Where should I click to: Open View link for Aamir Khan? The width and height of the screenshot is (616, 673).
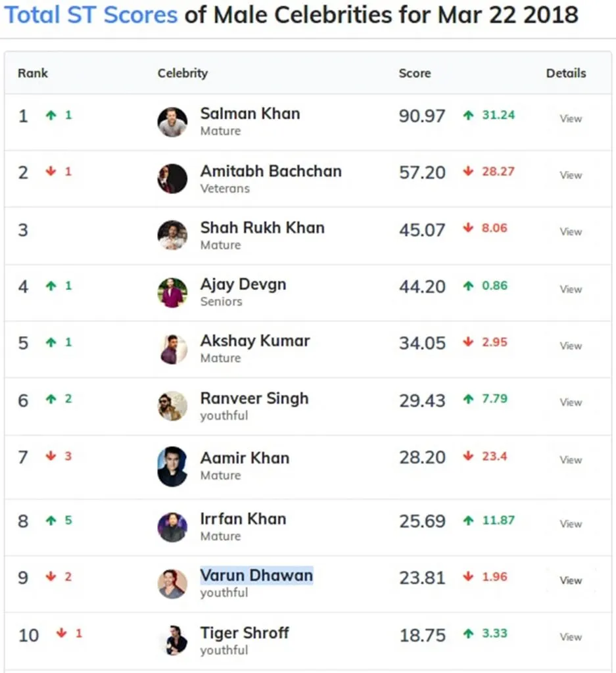click(x=571, y=460)
